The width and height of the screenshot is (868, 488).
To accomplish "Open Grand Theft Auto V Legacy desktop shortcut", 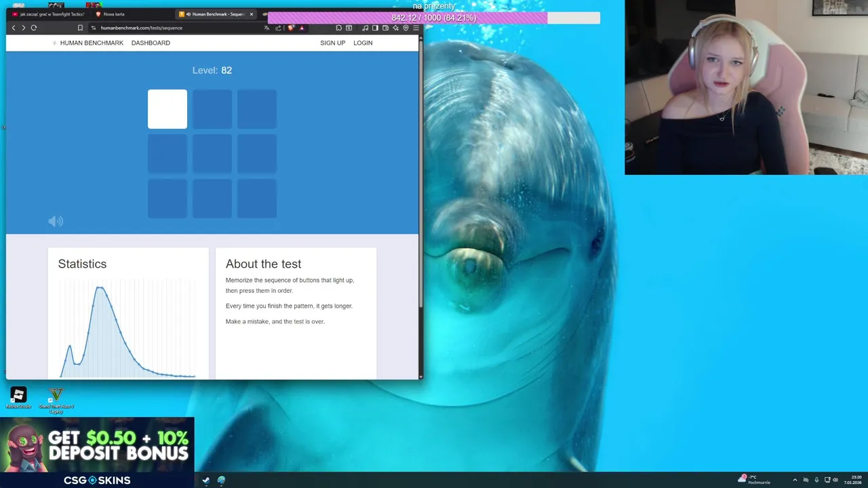I will (56, 400).
